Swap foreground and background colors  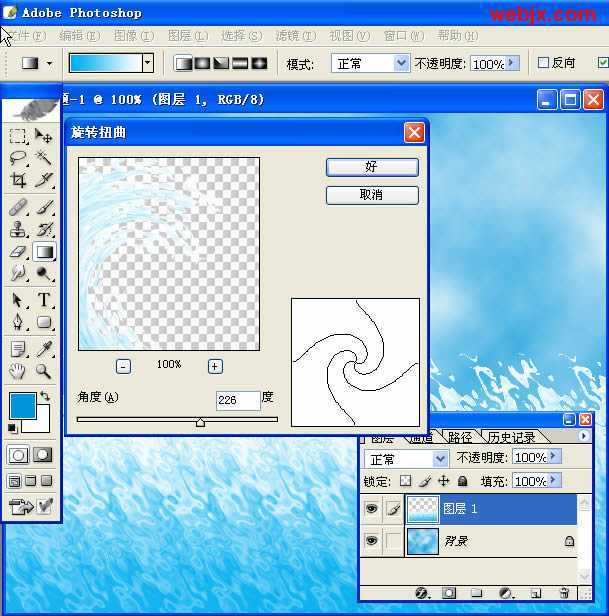pyautogui.click(x=45, y=396)
